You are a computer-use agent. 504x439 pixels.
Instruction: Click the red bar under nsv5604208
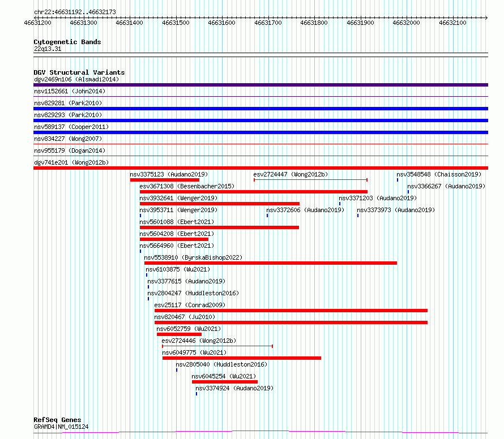(174, 239)
